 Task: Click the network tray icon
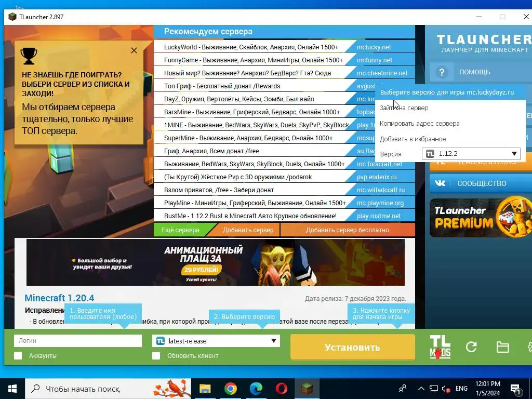pyautogui.click(x=433, y=389)
